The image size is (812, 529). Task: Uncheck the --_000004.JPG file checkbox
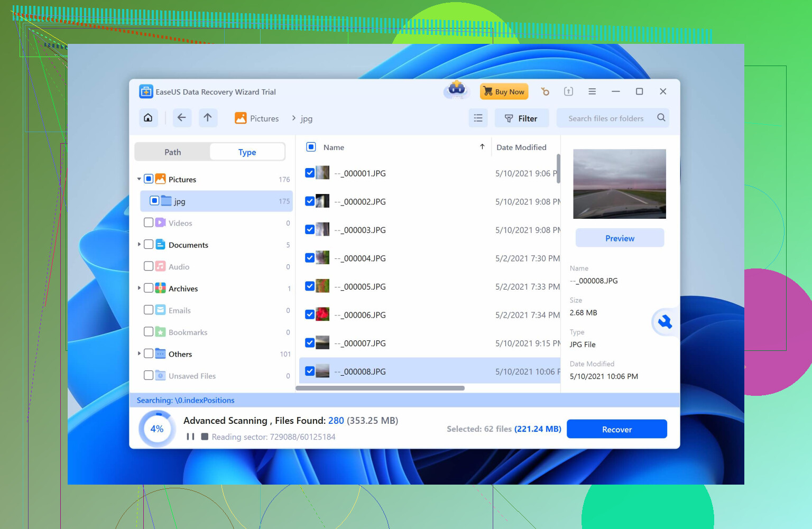coord(310,258)
